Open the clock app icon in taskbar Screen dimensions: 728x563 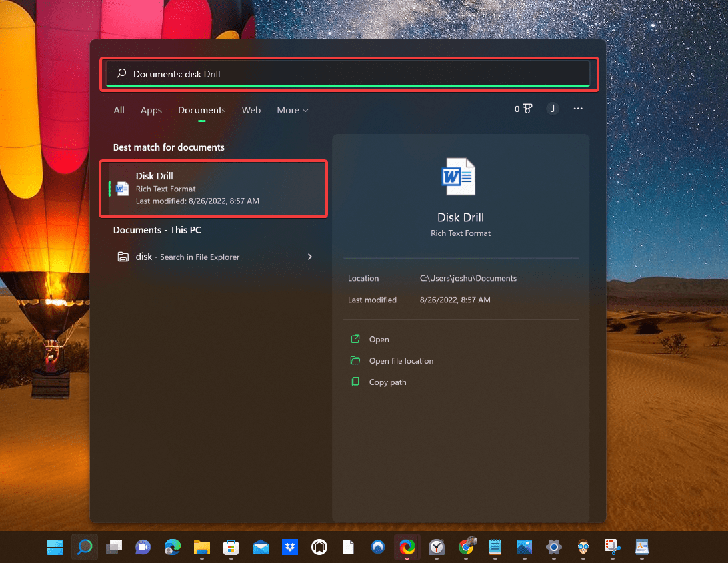[437, 547]
